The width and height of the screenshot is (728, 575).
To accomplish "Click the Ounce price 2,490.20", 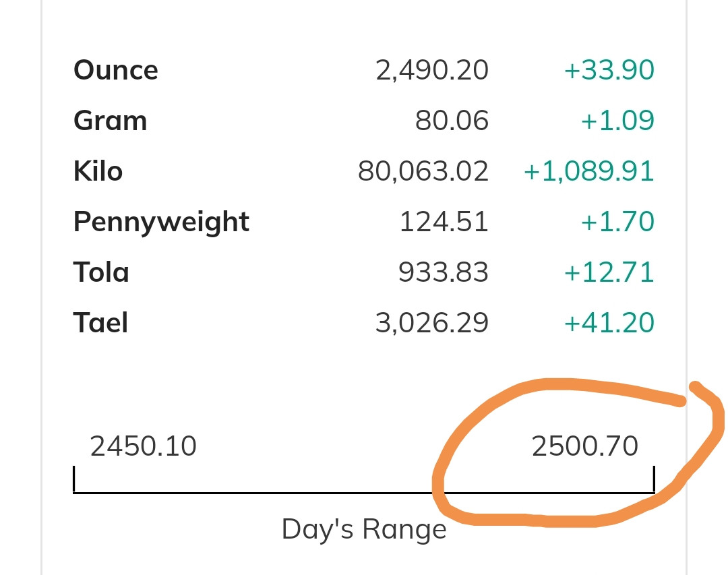I will [432, 70].
